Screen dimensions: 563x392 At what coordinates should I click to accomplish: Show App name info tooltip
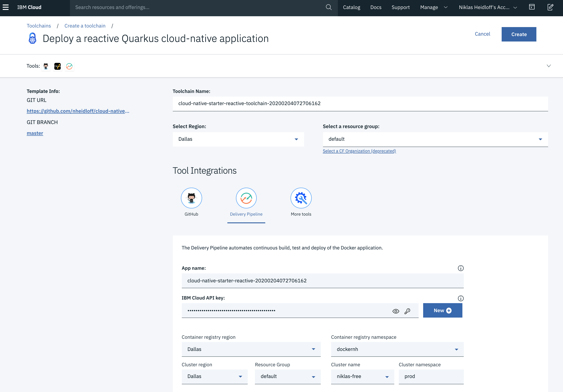tap(461, 268)
